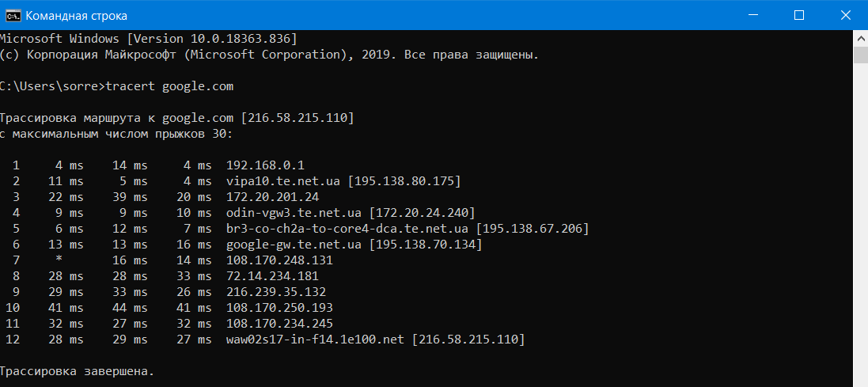Click the odin-vgw3.te.net.ua hostname
Image resolution: width=868 pixels, height=387 pixels.
tap(294, 213)
